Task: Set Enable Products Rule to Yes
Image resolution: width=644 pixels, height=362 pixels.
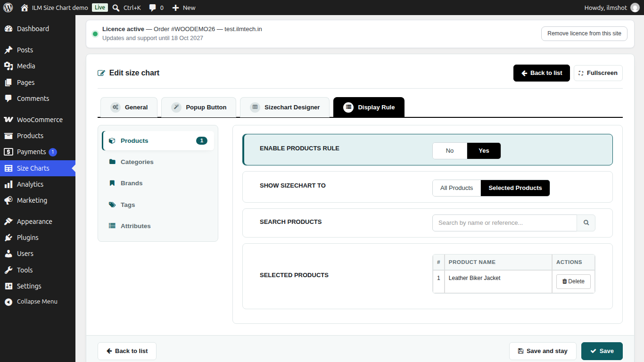Action: pyautogui.click(x=484, y=151)
